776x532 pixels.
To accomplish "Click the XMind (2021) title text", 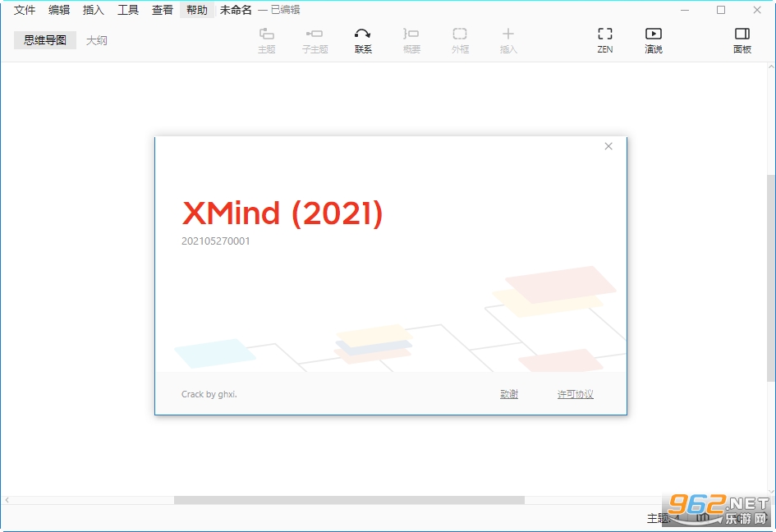I will tap(282, 213).
